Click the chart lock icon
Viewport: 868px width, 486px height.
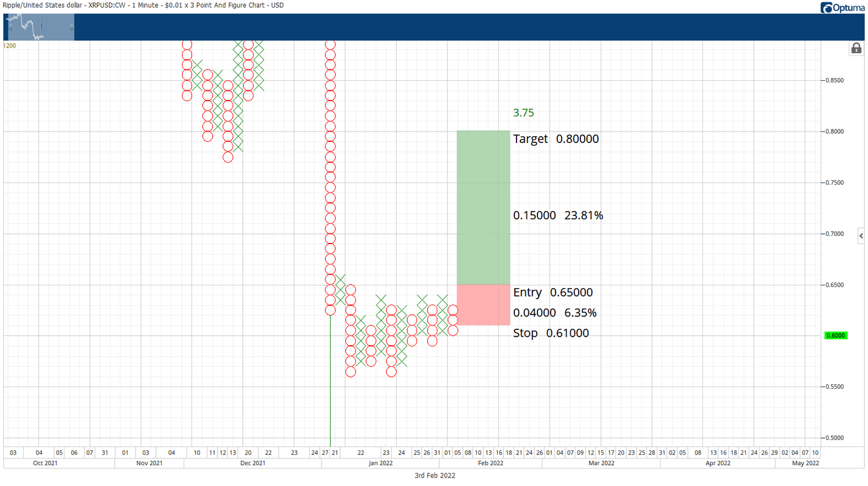[856, 49]
